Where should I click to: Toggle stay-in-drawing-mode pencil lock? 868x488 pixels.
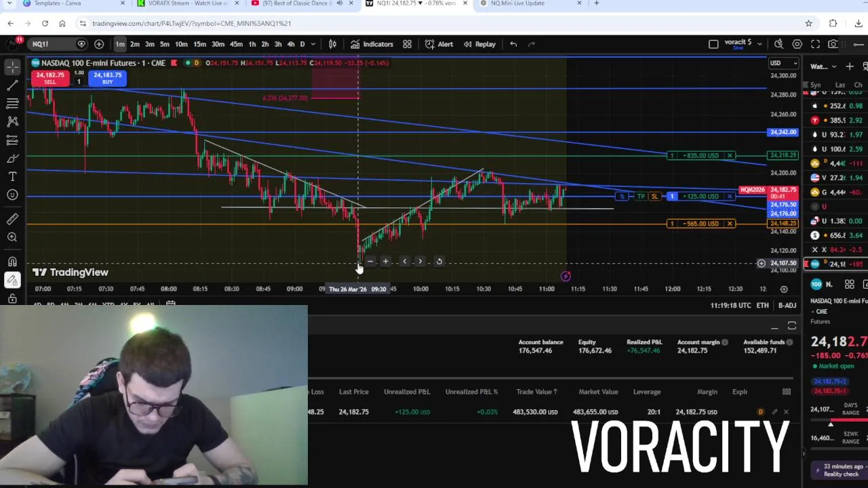12,280
